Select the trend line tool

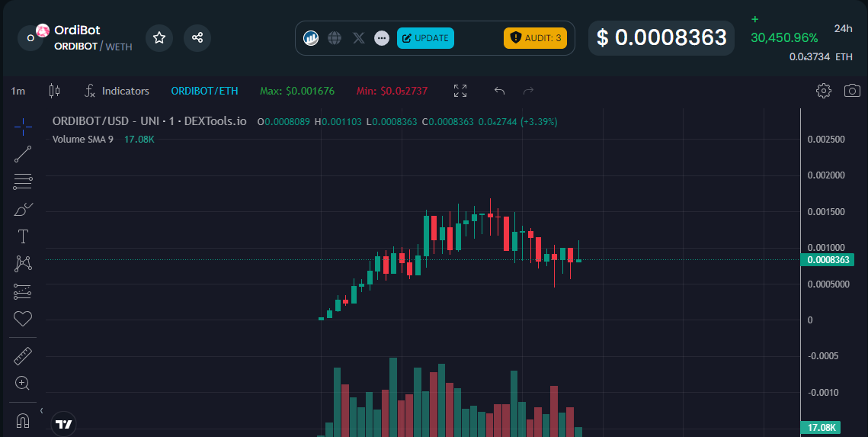coord(23,155)
